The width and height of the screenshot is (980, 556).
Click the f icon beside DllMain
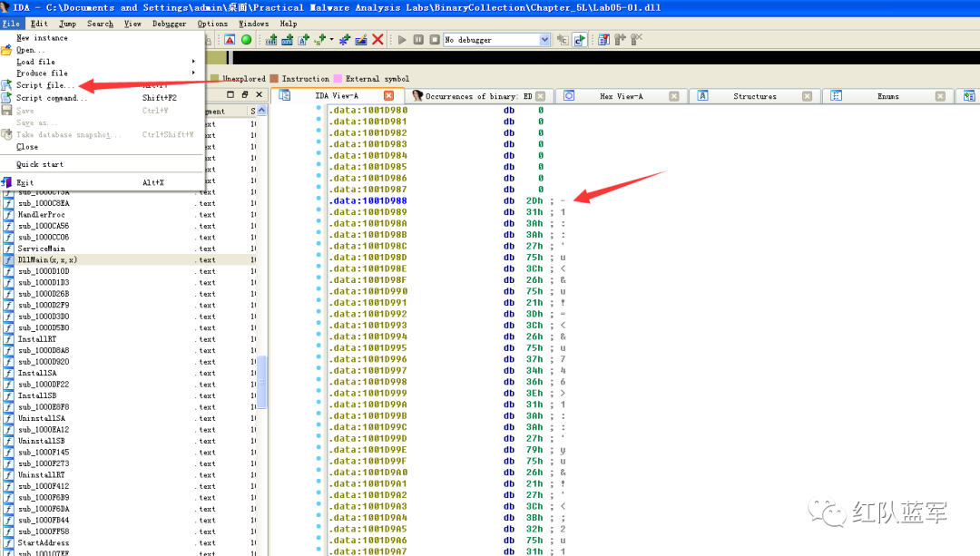9,260
